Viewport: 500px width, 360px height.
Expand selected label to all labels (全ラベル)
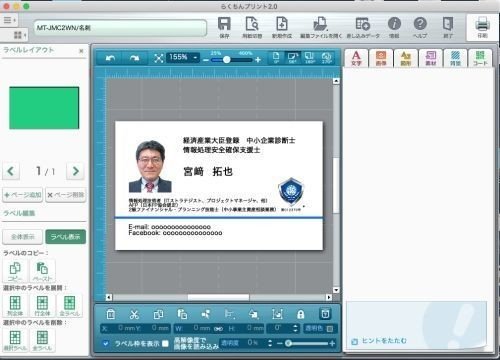coord(69,305)
